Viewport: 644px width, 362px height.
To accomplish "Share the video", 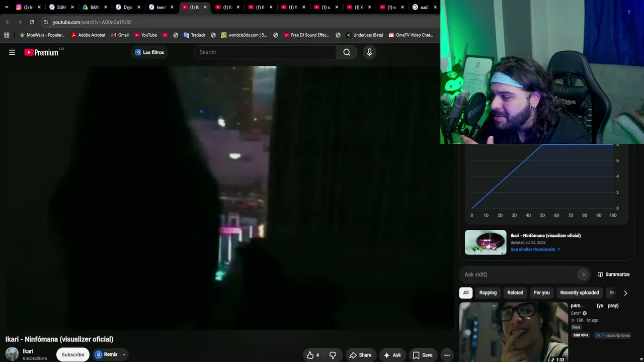I will click(x=360, y=355).
